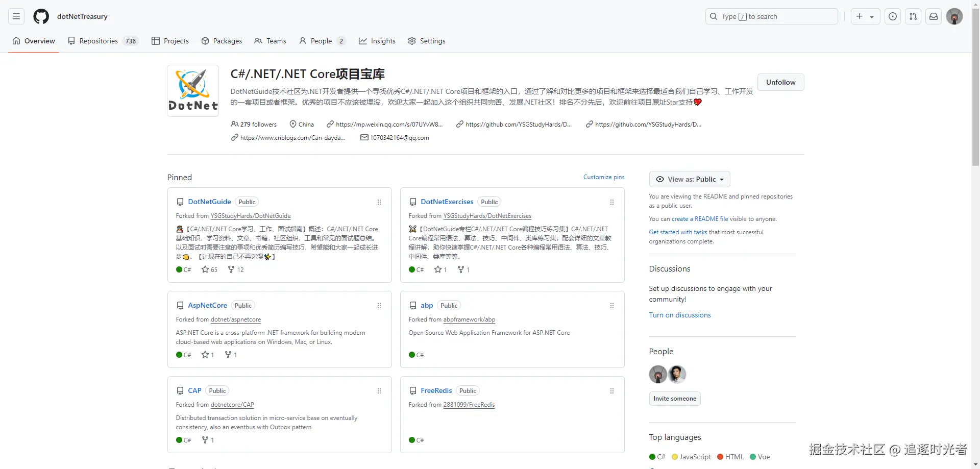Screen dimensions: 980x469
Task: Open pin options for FreeRedis card
Action: 612,391
